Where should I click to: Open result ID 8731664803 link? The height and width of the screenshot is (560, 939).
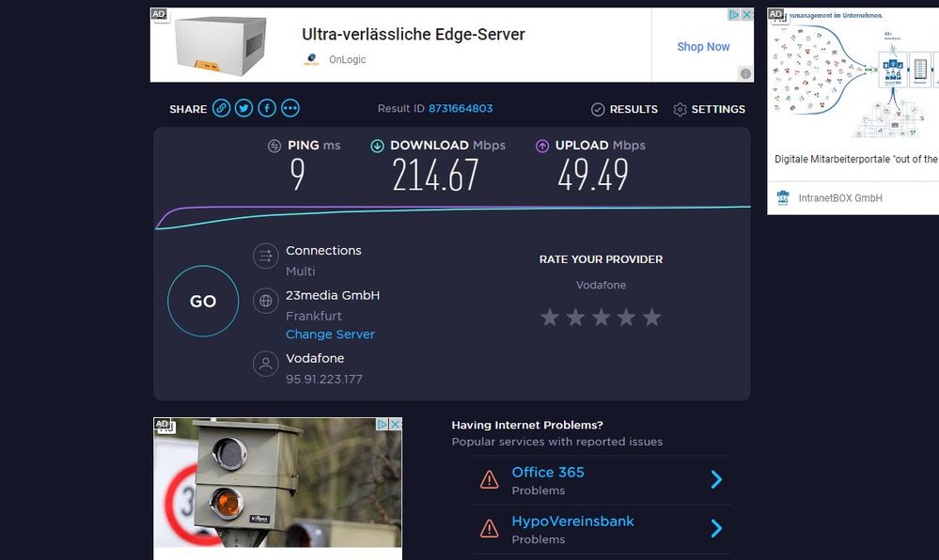point(461,108)
